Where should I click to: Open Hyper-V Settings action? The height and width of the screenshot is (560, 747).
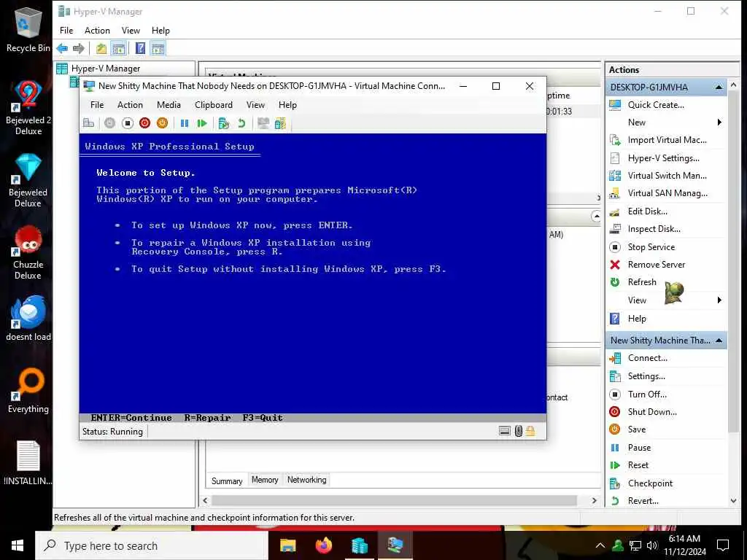[663, 158]
